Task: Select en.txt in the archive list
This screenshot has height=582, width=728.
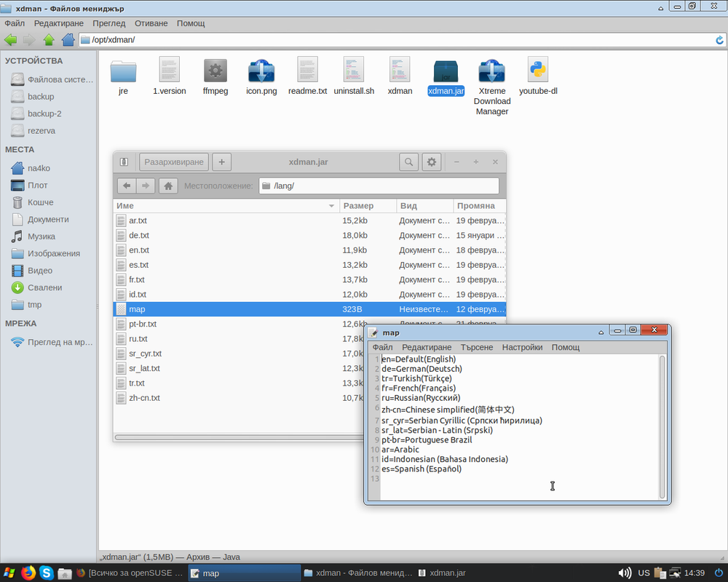Action: click(x=309, y=250)
